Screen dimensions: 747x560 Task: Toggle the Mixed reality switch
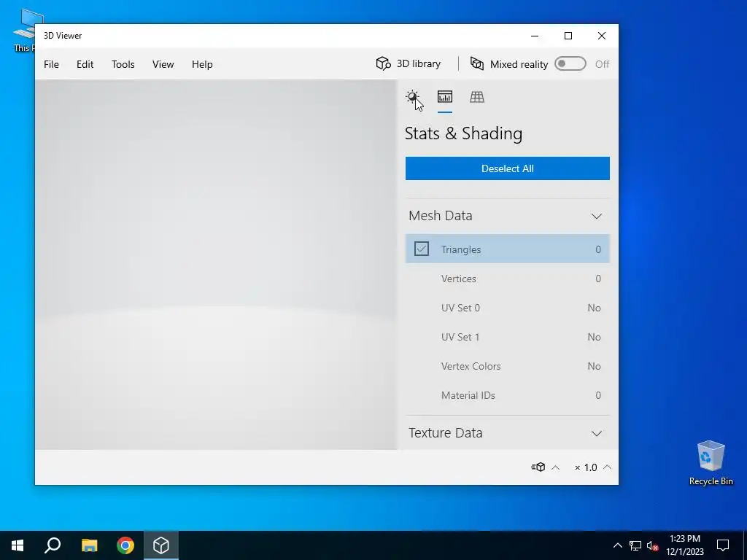[x=570, y=64]
